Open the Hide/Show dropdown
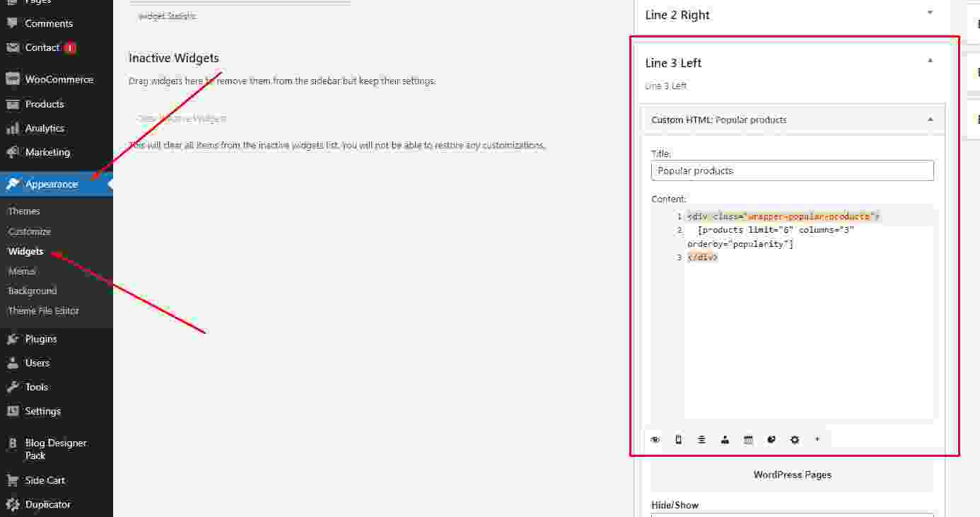This screenshot has width=980, height=517. 792,514
